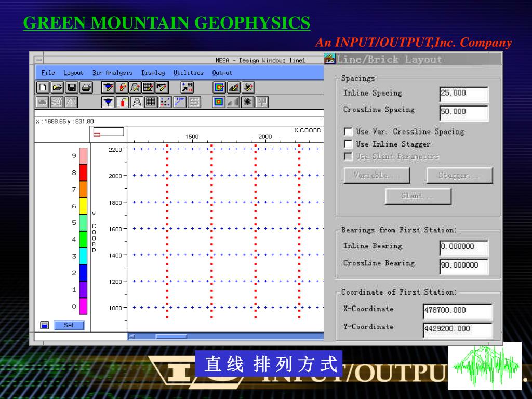The image size is (532, 399).
Task: Show the azimuth spider plot icon
Action: point(247,102)
